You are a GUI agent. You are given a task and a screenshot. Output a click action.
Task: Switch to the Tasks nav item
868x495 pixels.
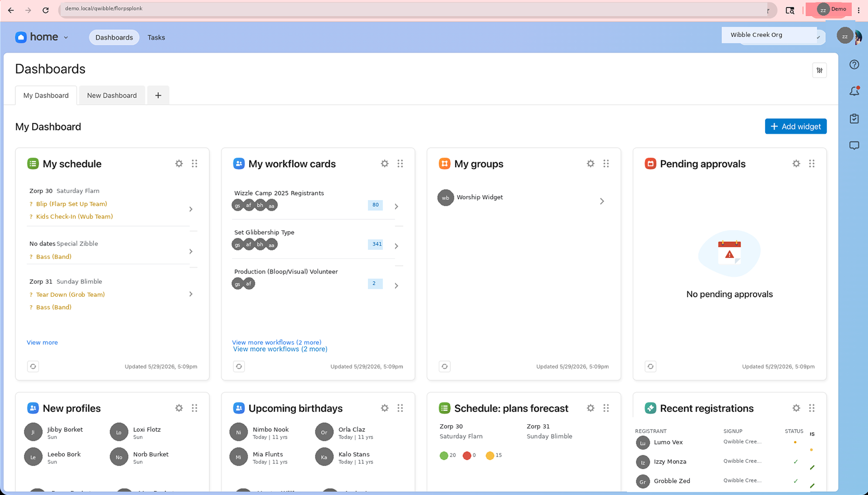click(x=156, y=37)
